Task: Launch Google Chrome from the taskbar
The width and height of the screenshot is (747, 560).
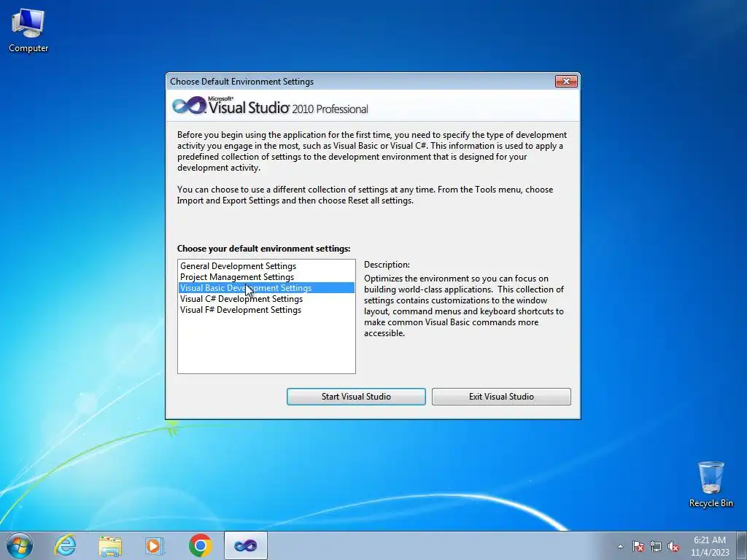Action: tap(200, 545)
